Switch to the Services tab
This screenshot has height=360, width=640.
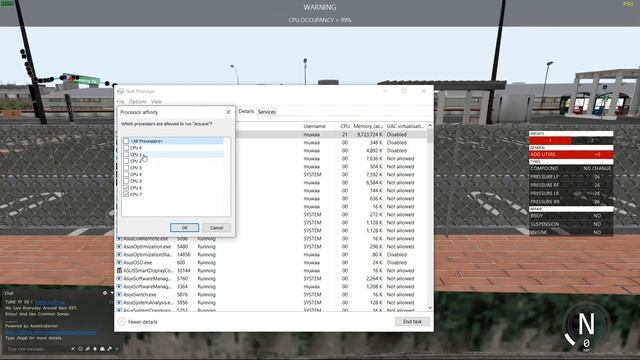coord(267,112)
